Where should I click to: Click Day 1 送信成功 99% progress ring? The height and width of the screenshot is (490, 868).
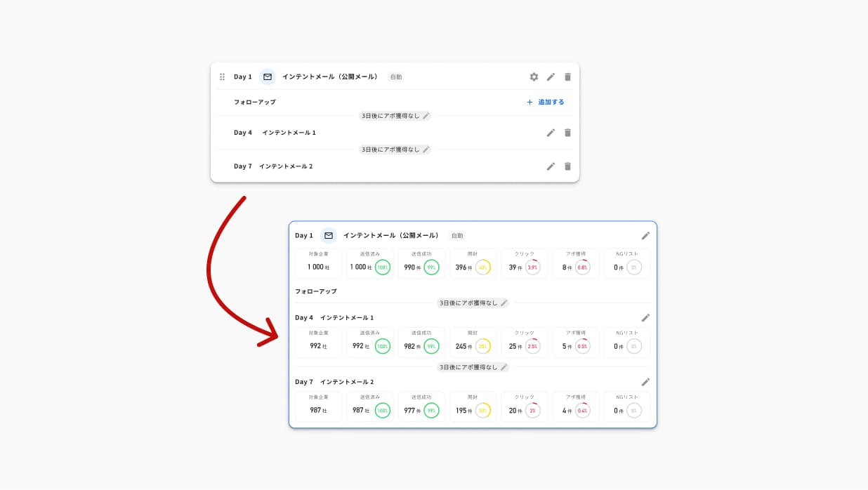431,267
